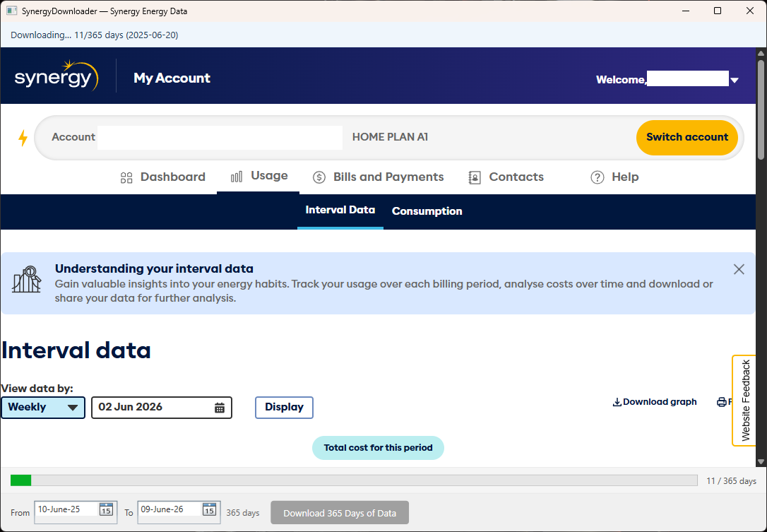Minimize the SynergyDownloader window
The width and height of the screenshot is (767, 532).
(686, 11)
